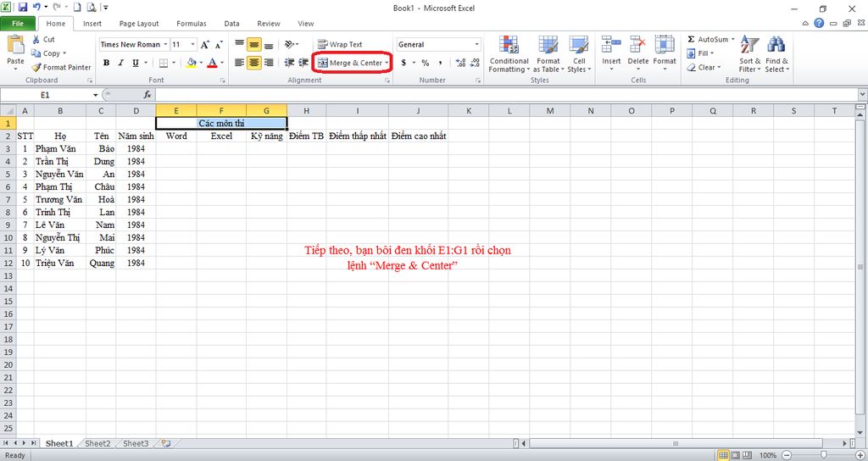Screen dimensions: 868x461
Task: Toggle Bold formatting
Action: (x=106, y=63)
